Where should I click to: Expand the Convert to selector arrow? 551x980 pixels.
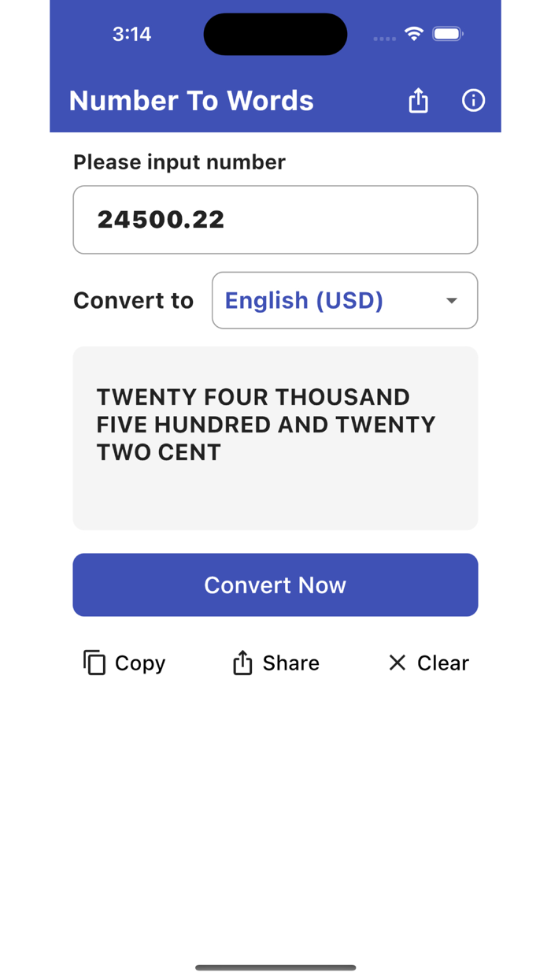point(451,300)
